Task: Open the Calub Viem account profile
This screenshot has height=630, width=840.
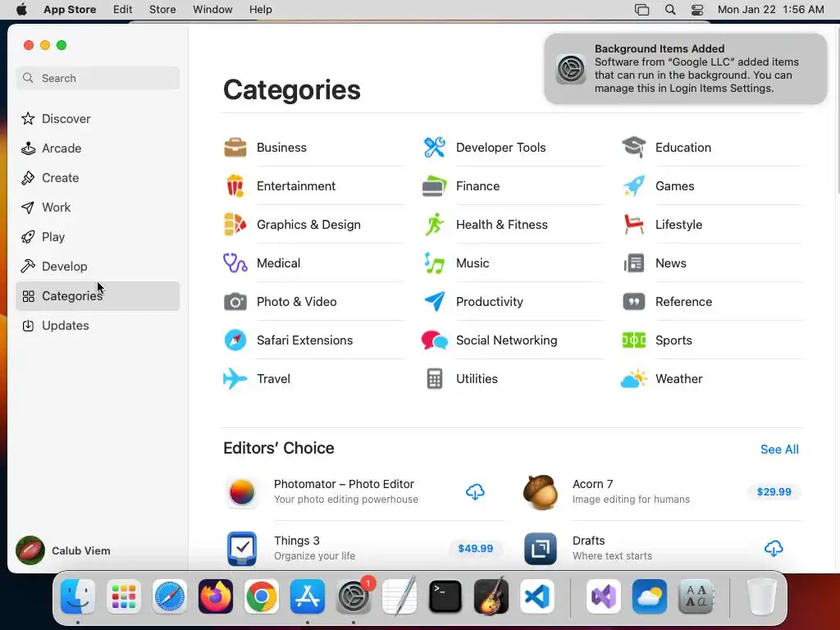Action: pyautogui.click(x=63, y=550)
